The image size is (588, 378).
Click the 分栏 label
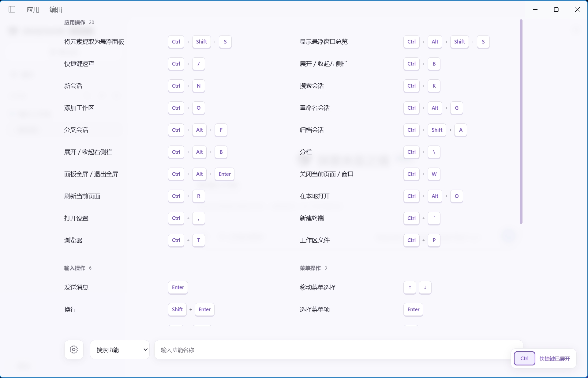[306, 152]
